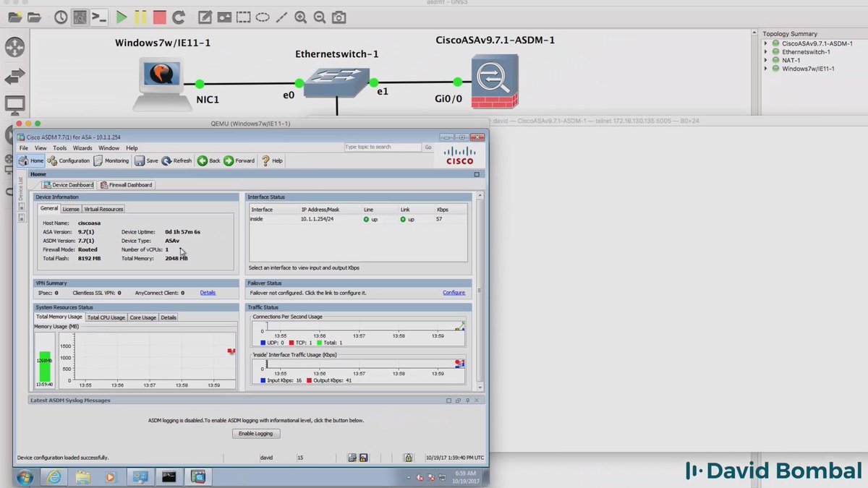
Task: Click the question-mark Help toolbar button
Action: coord(272,160)
